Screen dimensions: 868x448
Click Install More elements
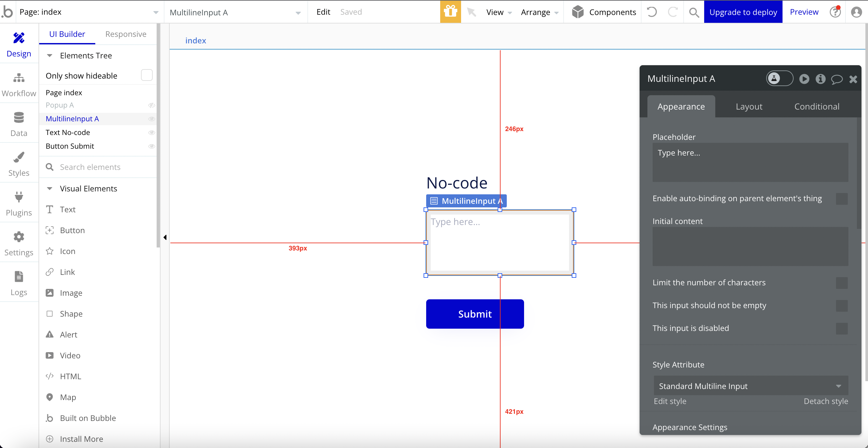point(81,439)
